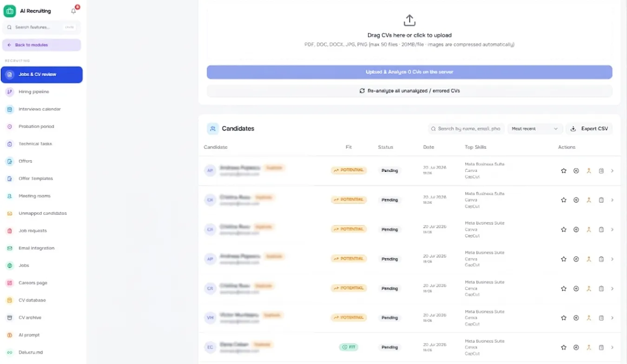This screenshot has height=364, width=627.
Task: Click Pending status in EC row
Action: pyautogui.click(x=389, y=347)
